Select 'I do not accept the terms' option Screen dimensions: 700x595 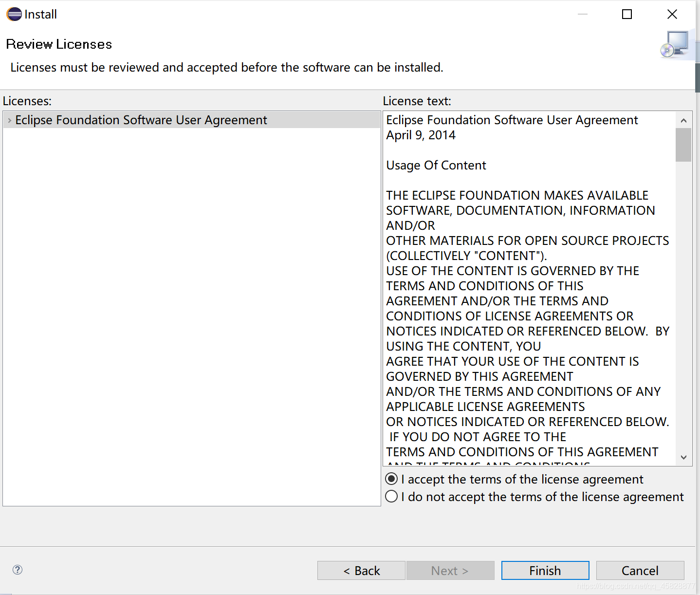tap(391, 497)
